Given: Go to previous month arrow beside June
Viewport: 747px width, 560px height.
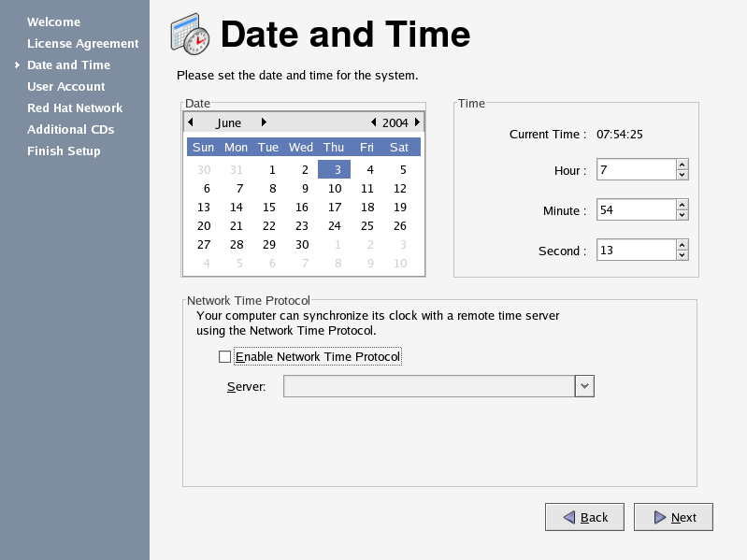Looking at the screenshot, I should pyautogui.click(x=191, y=122).
